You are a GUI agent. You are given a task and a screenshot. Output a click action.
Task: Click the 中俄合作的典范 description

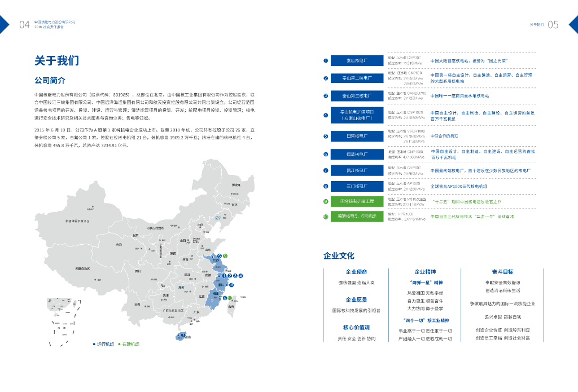pyautogui.click(x=444, y=136)
